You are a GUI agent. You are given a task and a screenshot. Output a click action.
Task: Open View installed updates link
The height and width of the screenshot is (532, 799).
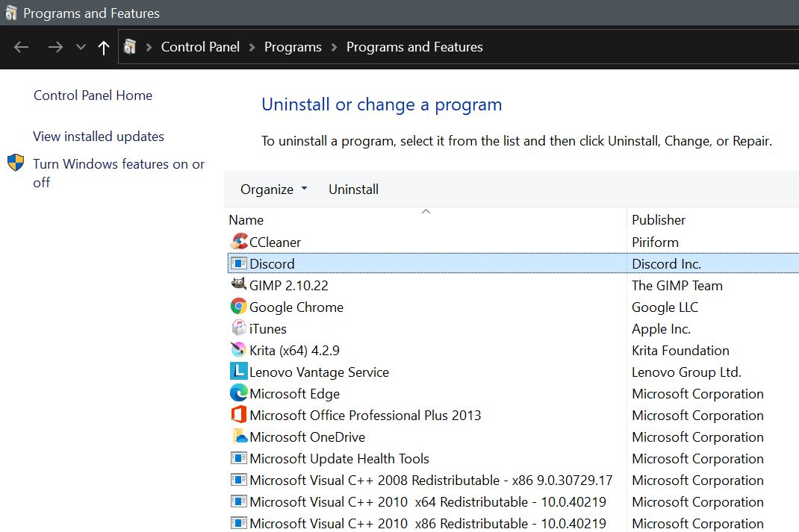tap(99, 137)
